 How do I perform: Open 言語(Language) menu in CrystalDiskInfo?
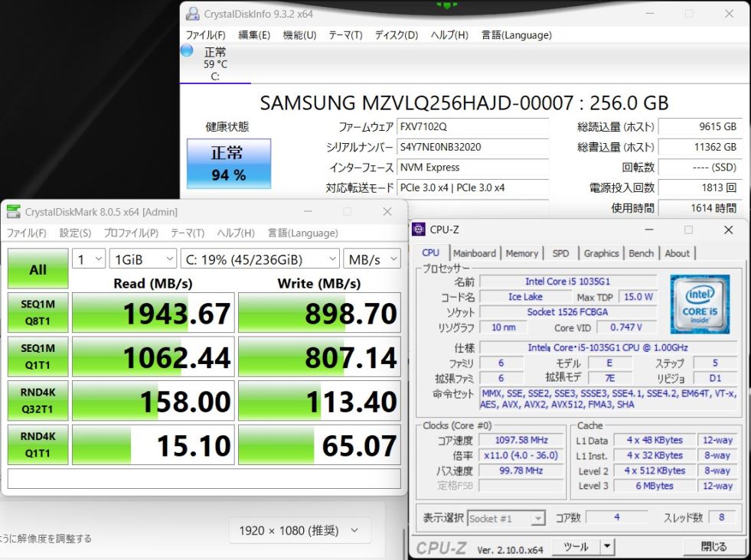coord(516,35)
